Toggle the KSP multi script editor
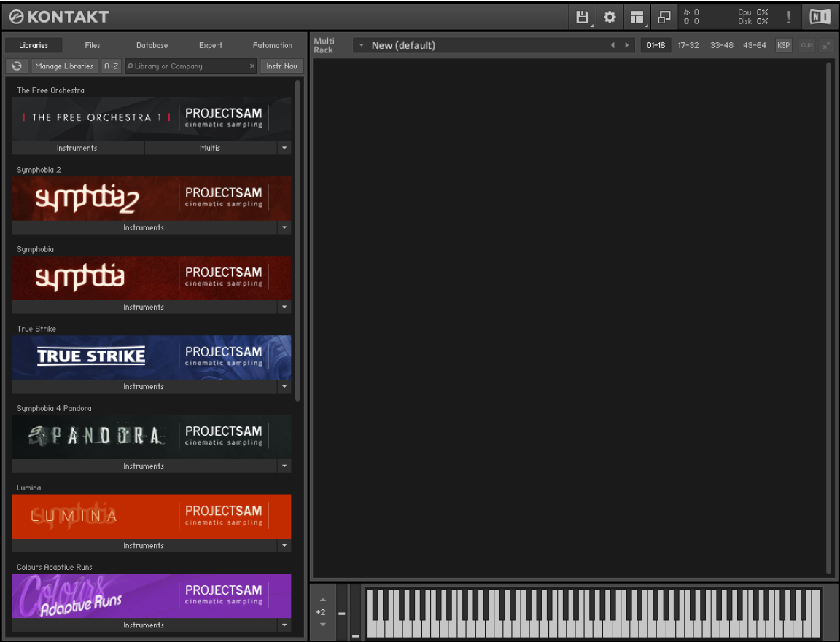The height and width of the screenshot is (642, 840). [783, 45]
